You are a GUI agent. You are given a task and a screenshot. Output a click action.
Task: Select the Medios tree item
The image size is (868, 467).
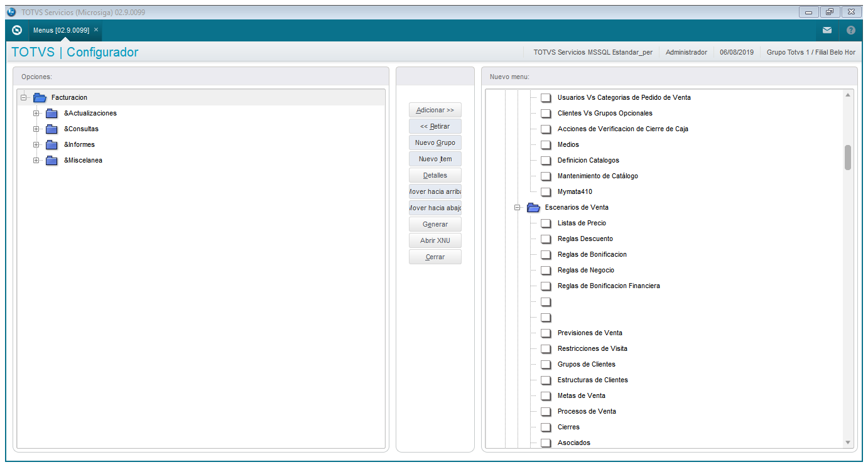[568, 144]
